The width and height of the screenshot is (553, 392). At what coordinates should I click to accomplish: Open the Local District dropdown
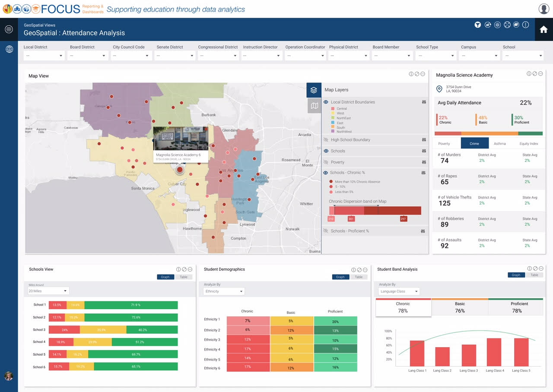[x=44, y=56]
